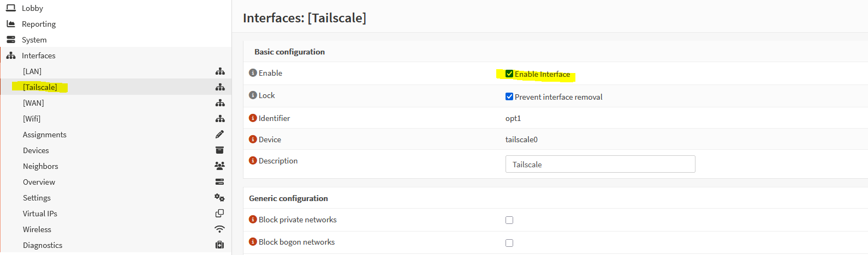Click the Wireless wifi signal icon
The height and width of the screenshot is (255, 868).
tap(219, 229)
